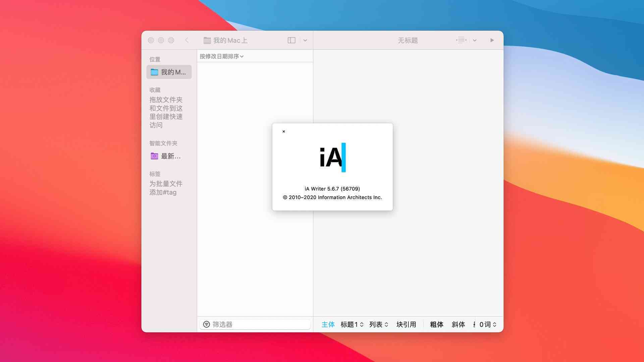Image resolution: width=644 pixels, height=362 pixels.
Task: Click the 标签 section header
Action: coord(155,174)
